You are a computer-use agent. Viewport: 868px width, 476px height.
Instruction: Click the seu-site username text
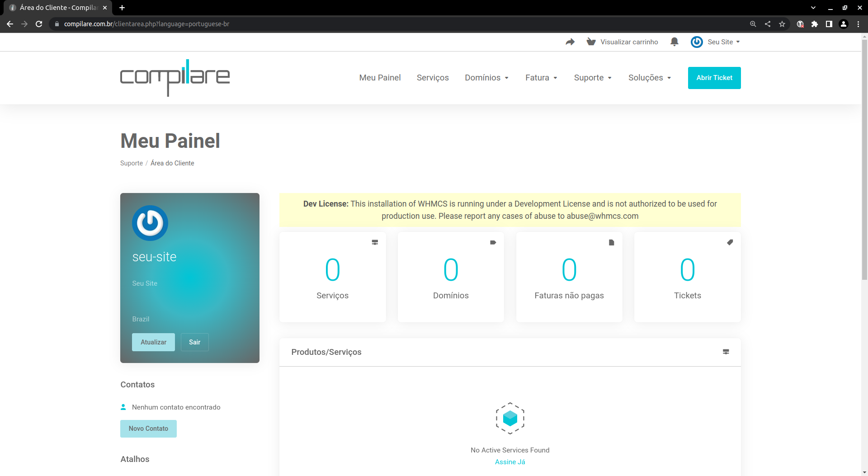[154, 257]
